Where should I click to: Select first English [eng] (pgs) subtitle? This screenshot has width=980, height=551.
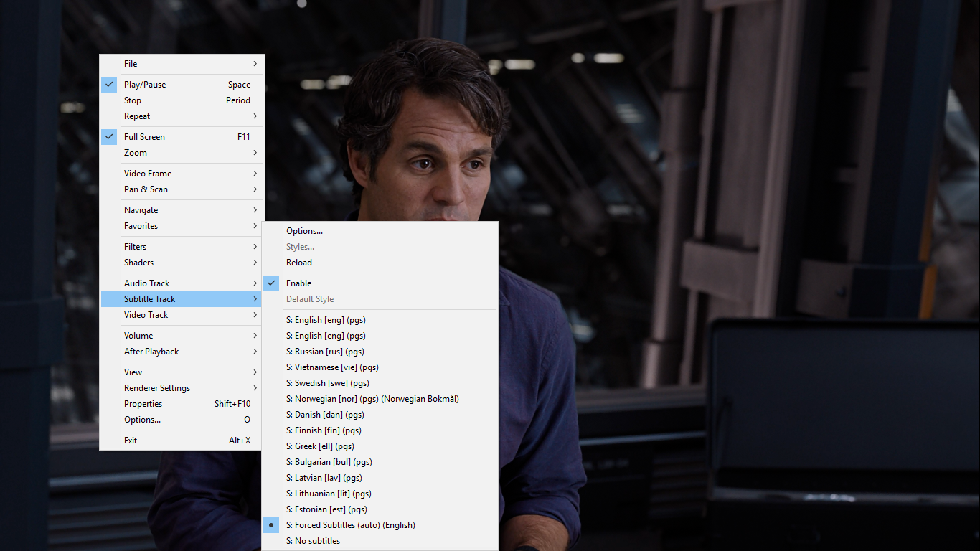click(x=380, y=320)
